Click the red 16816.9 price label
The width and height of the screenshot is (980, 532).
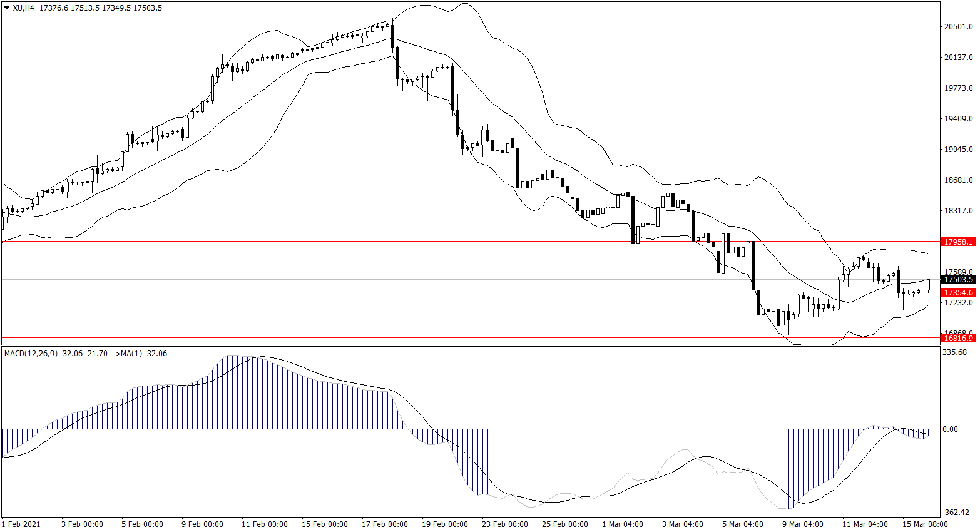point(958,339)
